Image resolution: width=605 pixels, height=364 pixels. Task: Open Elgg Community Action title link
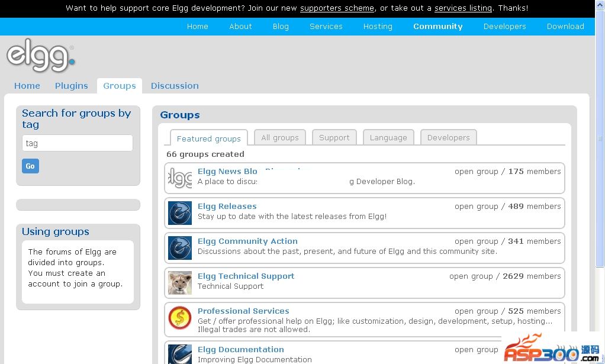point(247,241)
